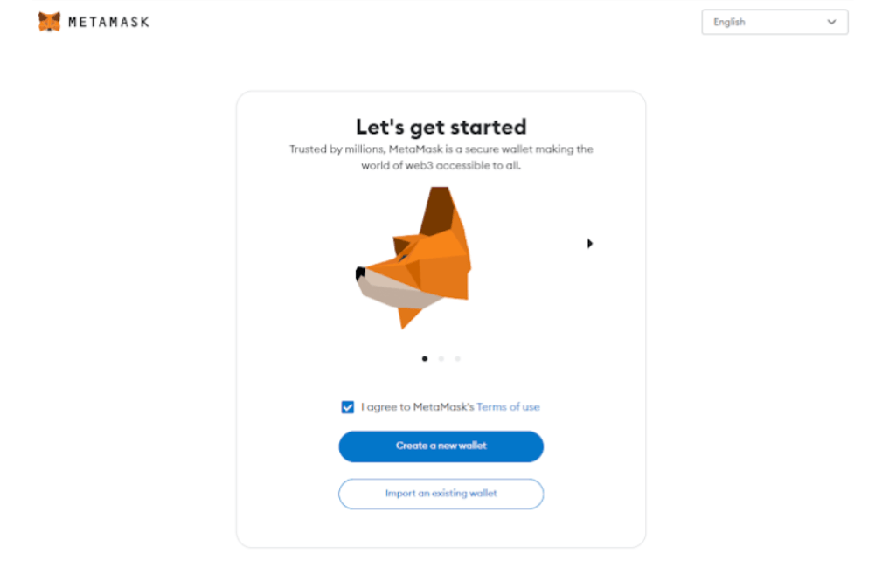Click the large fox head illustration

414,258
